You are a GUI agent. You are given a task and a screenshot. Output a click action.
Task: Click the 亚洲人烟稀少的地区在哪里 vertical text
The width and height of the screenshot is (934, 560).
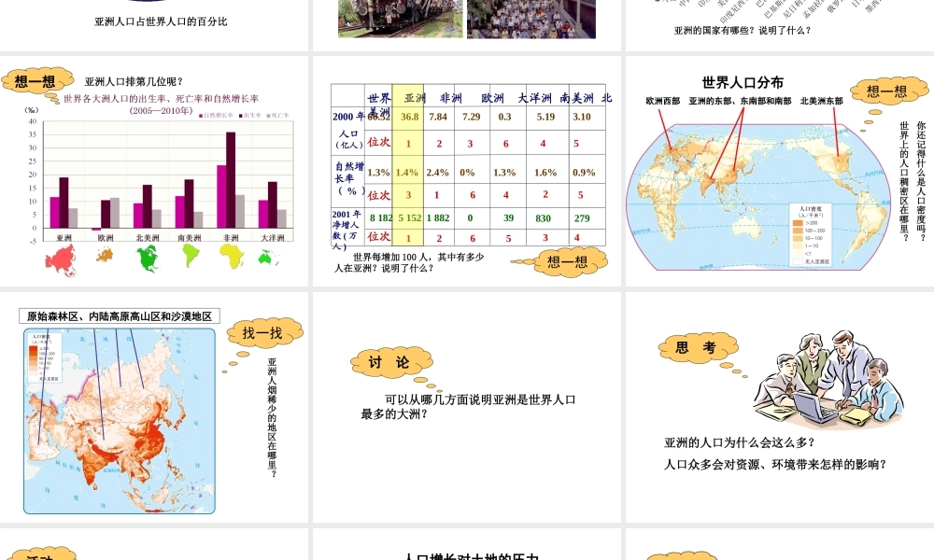(x=272, y=417)
